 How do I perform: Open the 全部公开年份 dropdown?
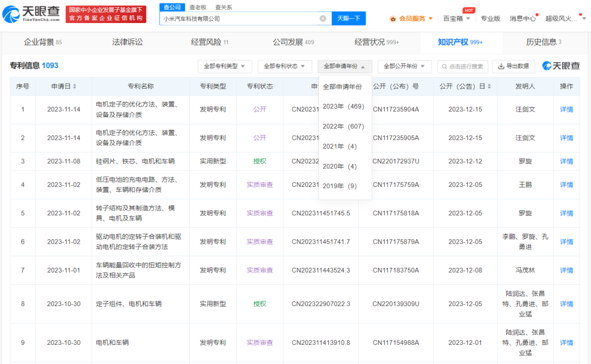point(403,66)
